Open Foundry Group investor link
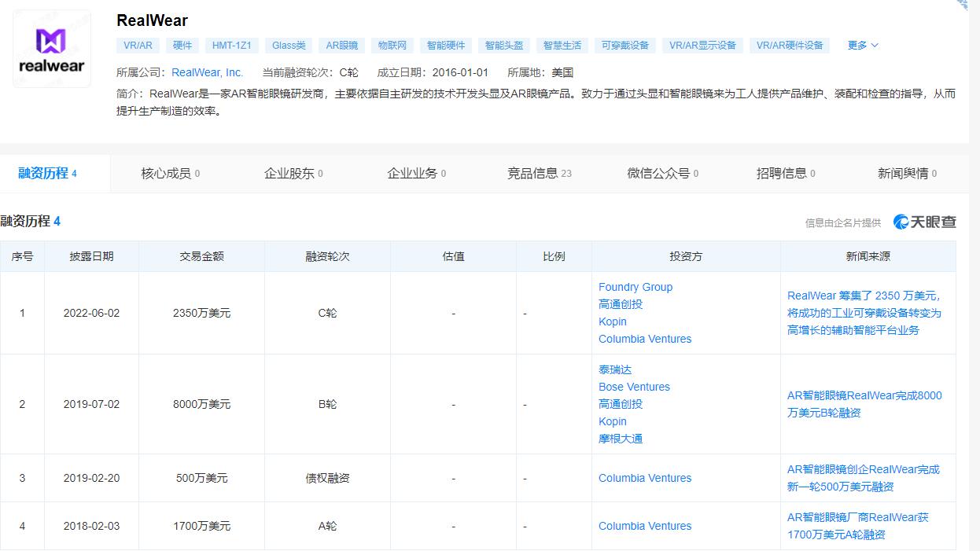980x551 pixels. pos(636,287)
